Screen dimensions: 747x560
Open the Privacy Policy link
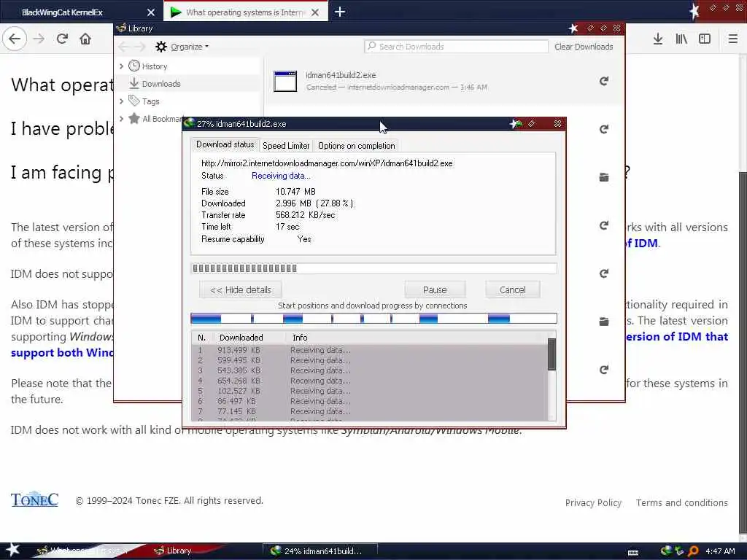(593, 502)
